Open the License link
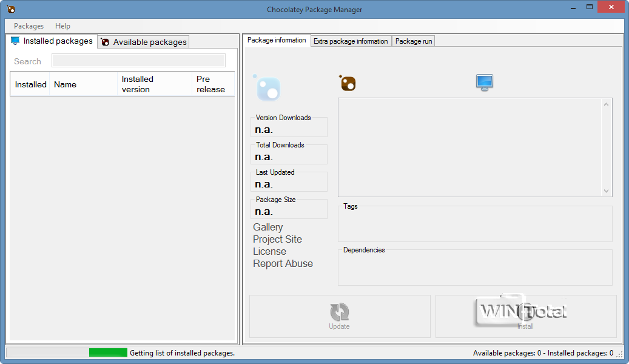The height and width of the screenshot is (364, 629). click(x=269, y=251)
